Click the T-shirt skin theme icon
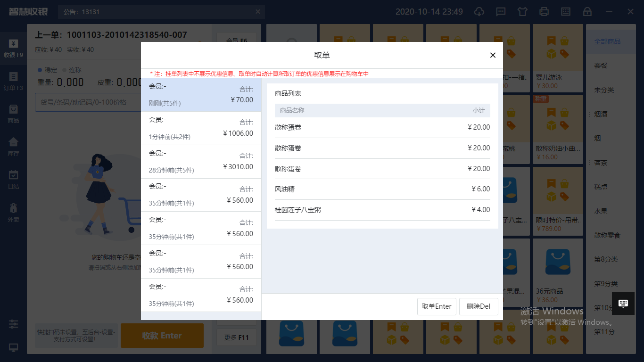644x362 pixels. pos(522,12)
